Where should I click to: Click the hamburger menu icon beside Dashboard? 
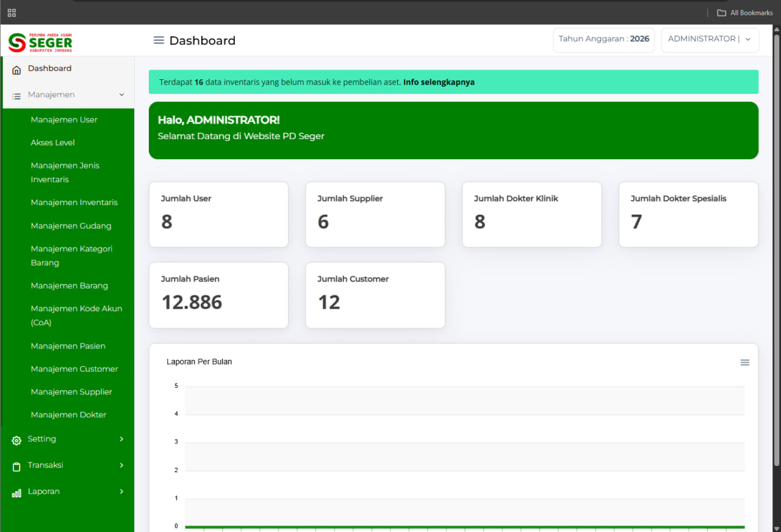[x=159, y=40]
